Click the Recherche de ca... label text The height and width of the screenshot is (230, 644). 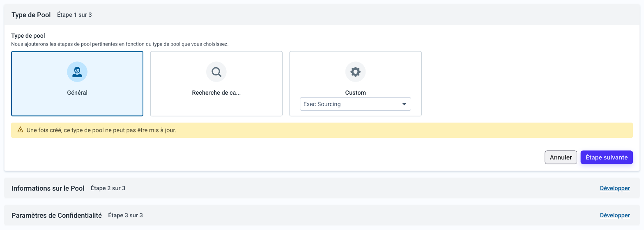(216, 93)
